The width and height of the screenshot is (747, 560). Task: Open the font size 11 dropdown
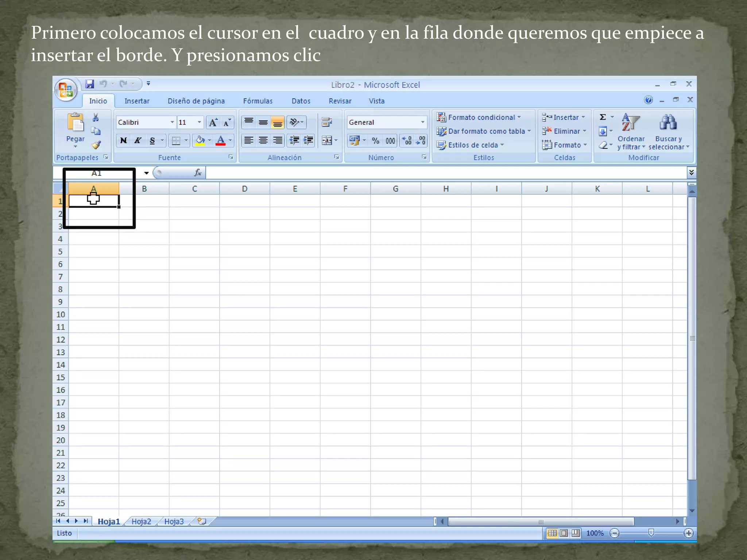point(199,122)
